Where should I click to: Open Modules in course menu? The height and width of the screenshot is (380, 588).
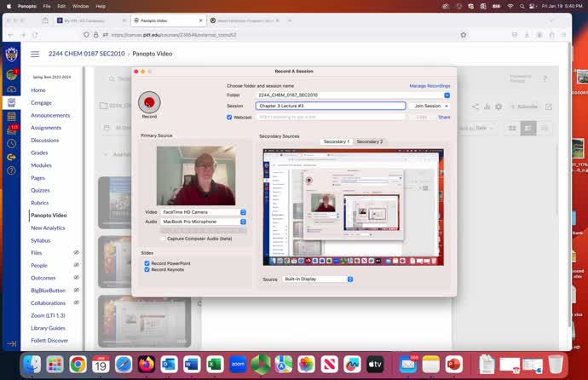pos(41,165)
